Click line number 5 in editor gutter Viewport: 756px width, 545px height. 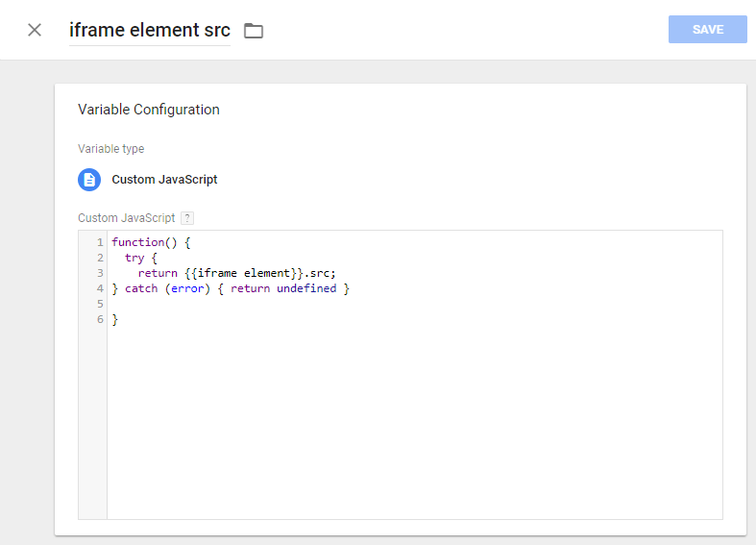coord(100,304)
